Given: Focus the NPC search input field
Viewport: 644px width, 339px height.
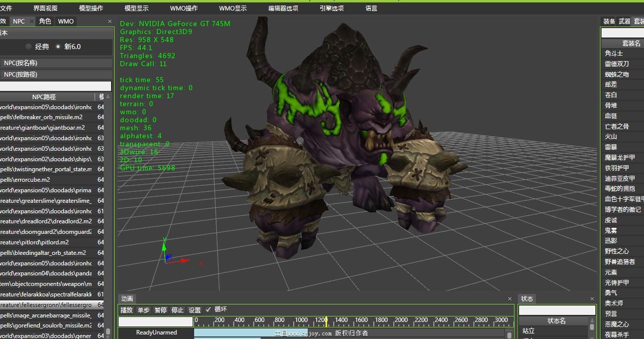Looking at the screenshot, I should point(56,86).
